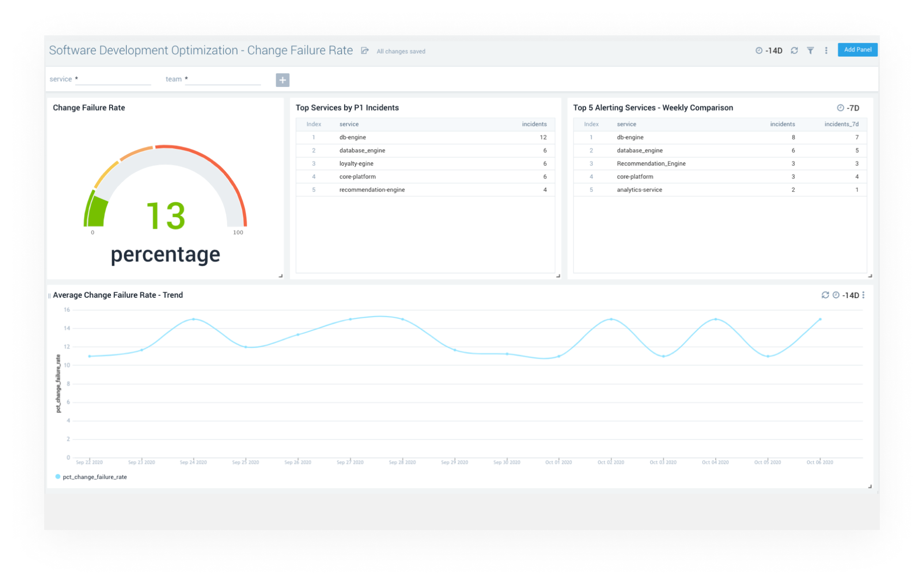Image resolution: width=924 pixels, height=583 pixels.
Task: Click the All changes saved status text
Action: click(x=401, y=51)
